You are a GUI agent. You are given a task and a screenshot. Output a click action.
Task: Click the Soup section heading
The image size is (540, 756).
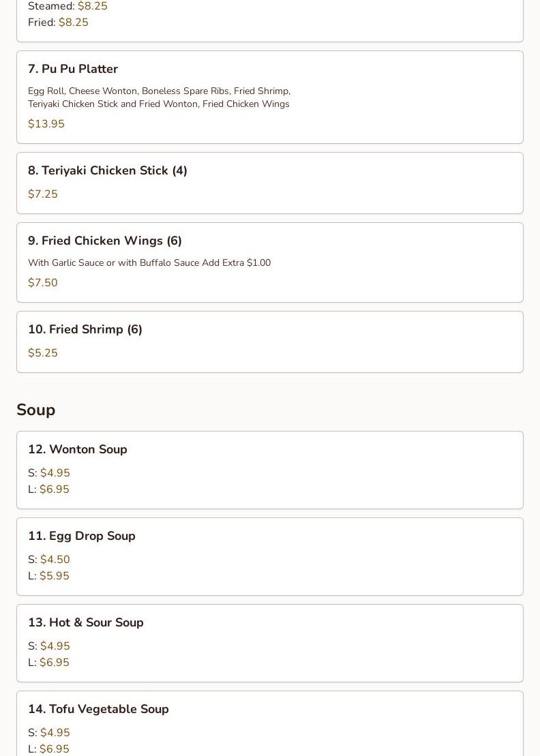[35, 410]
